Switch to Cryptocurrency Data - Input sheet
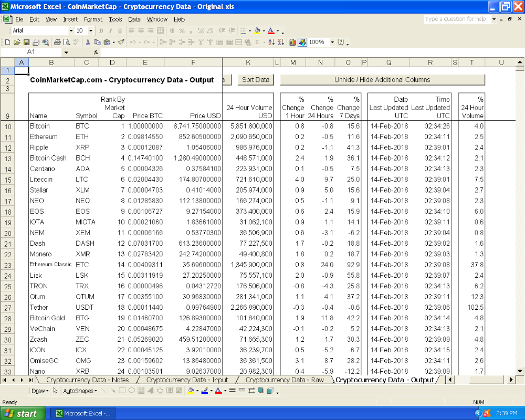 point(187,380)
